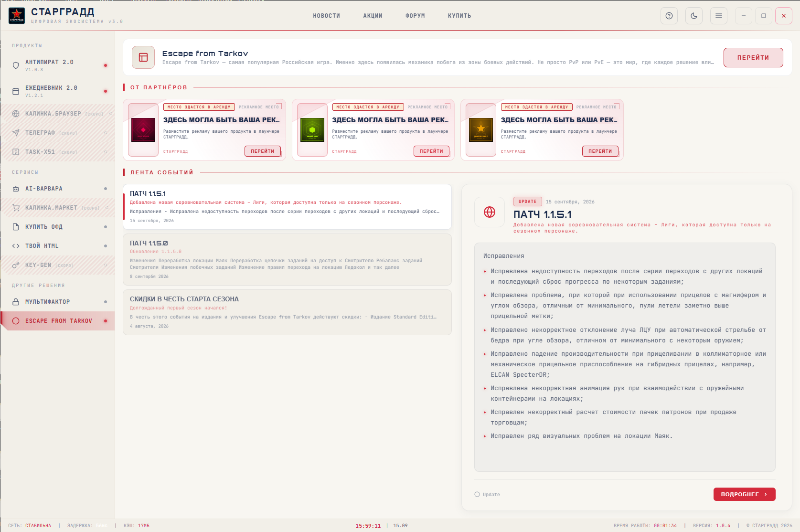The image size is (800, 532).
Task: Click the UPDATE badge in the details panel
Action: coord(528,202)
